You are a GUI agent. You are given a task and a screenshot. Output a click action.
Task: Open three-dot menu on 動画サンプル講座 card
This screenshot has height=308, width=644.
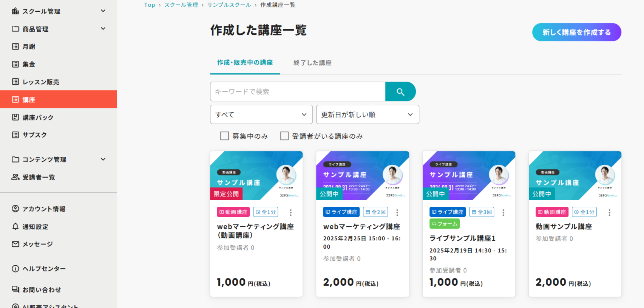coord(609,213)
